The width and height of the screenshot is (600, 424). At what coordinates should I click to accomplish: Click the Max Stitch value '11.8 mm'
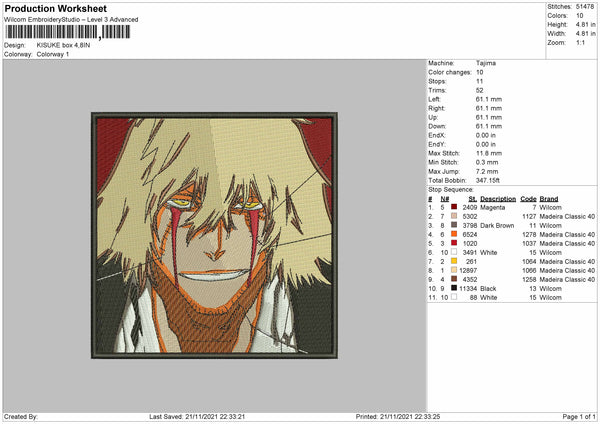(489, 153)
